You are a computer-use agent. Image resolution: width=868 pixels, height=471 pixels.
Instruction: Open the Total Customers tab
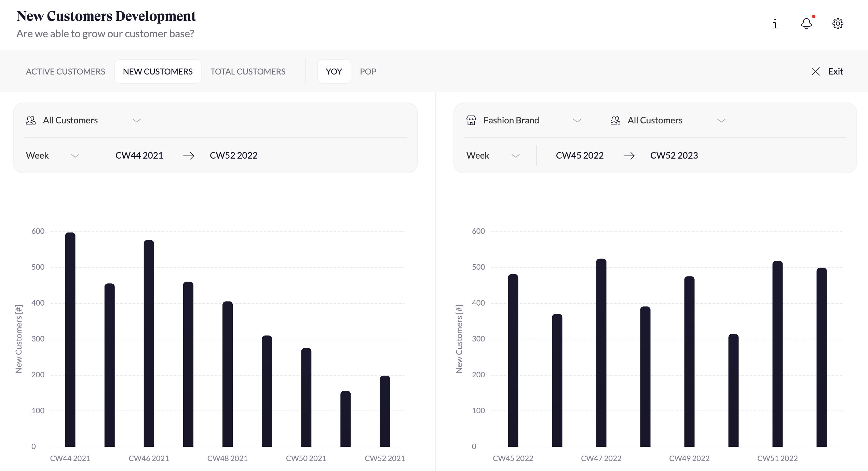[248, 71]
